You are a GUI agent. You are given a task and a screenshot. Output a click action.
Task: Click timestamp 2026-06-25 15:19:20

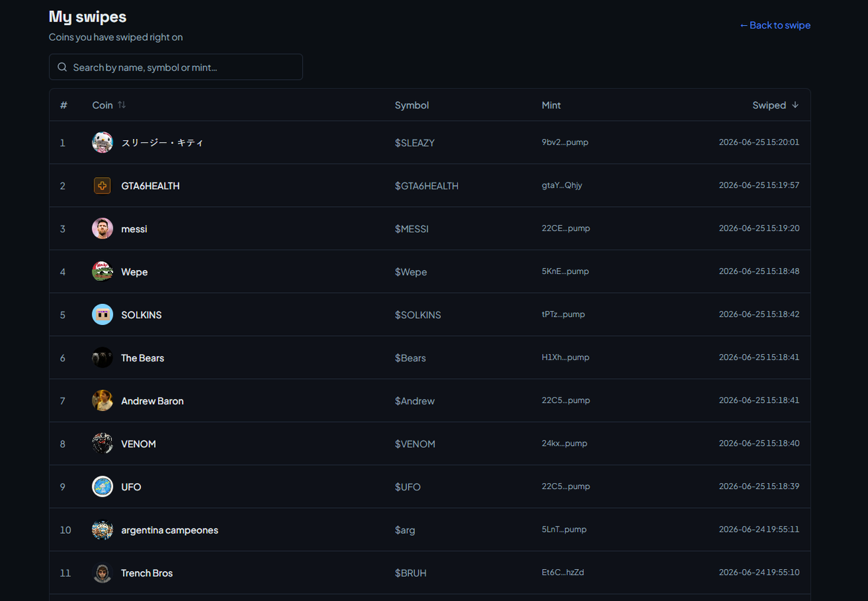tap(759, 228)
